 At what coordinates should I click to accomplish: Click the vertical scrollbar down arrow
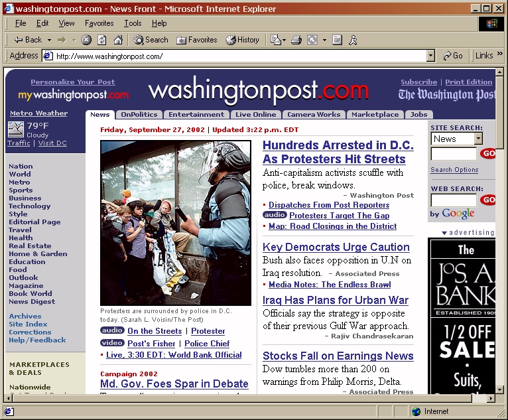tap(501, 388)
